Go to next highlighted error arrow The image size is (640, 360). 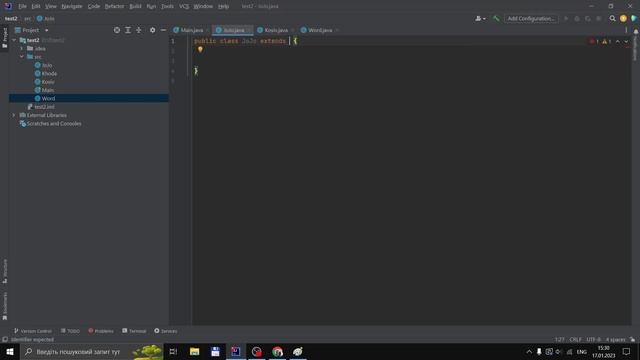pos(626,41)
